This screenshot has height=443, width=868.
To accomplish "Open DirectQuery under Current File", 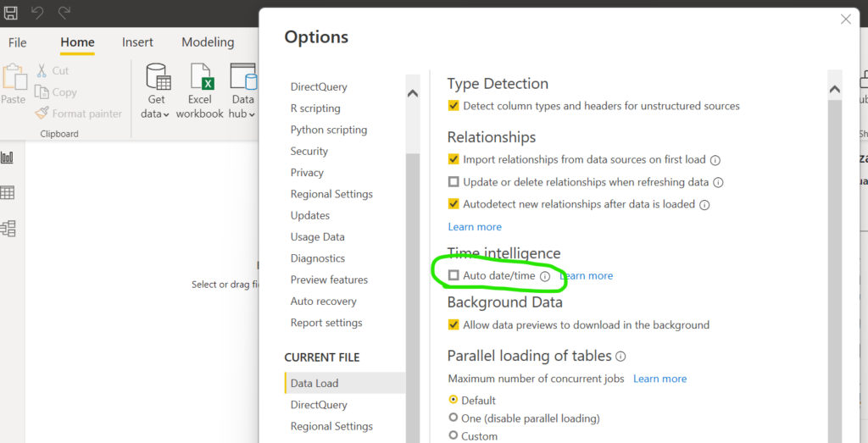I will click(x=319, y=405).
